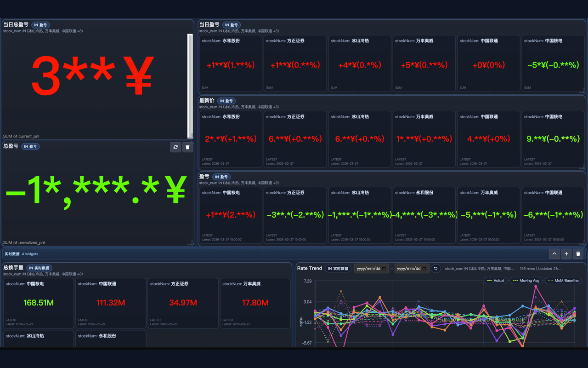Click the Rate Trend end date input
Screen dimensions: 588x368
coord(408,269)
